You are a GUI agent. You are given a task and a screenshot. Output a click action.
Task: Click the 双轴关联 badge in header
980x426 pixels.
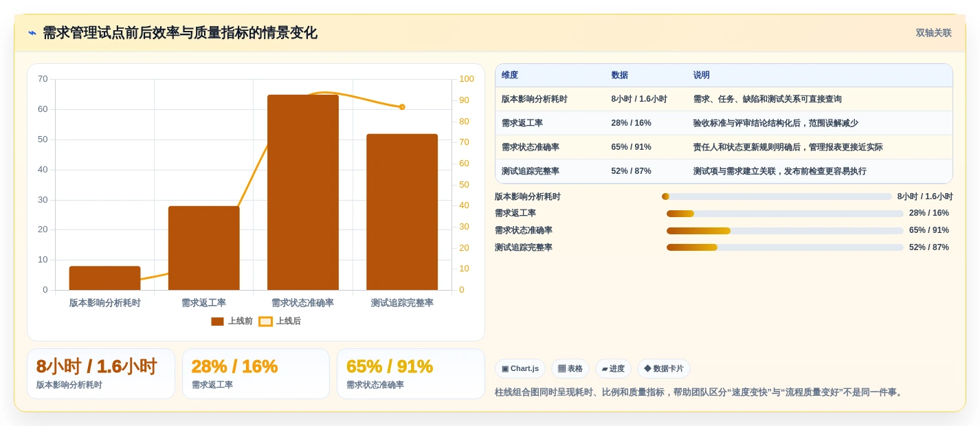[x=933, y=33]
